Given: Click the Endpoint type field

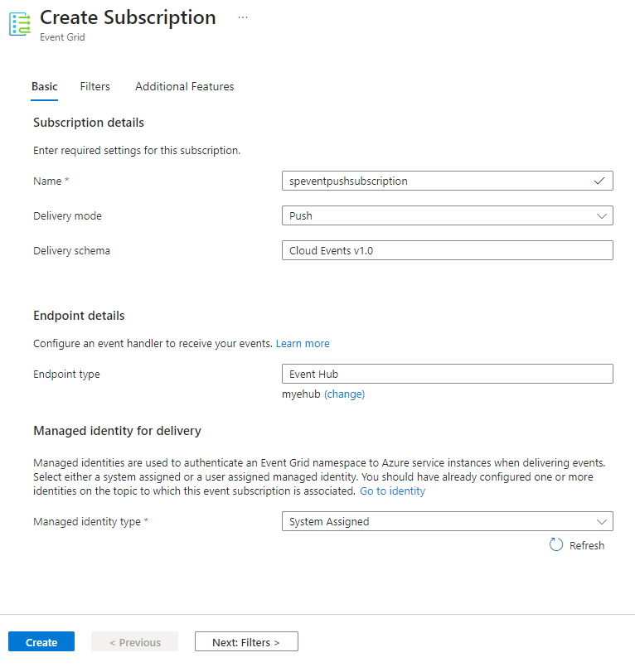Looking at the screenshot, I should pos(447,374).
